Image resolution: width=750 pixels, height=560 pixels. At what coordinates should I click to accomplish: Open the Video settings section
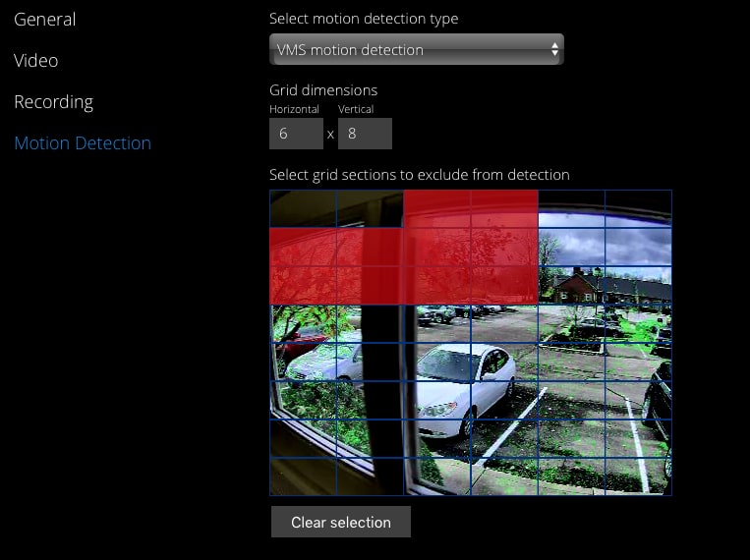coord(35,61)
